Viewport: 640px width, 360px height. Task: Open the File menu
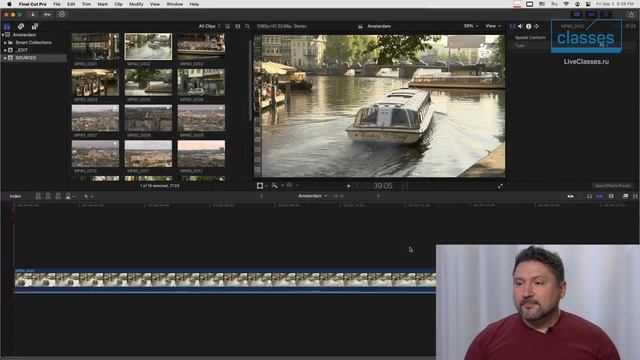click(x=57, y=4)
